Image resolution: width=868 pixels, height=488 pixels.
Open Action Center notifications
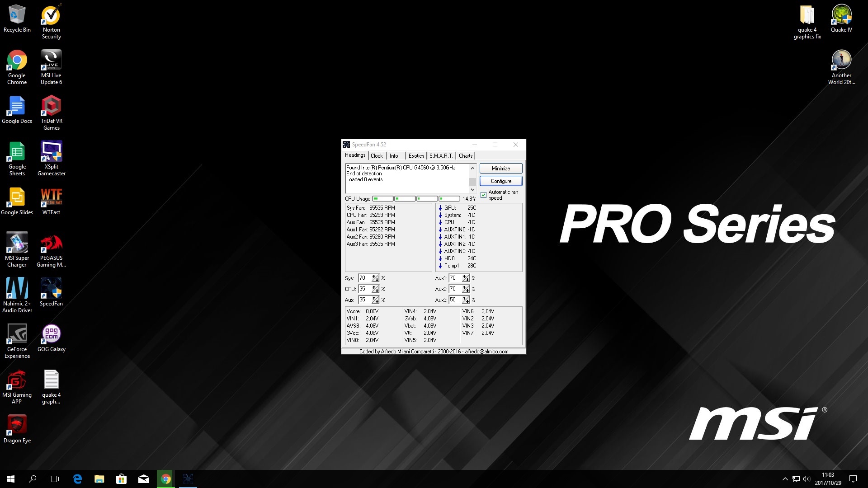click(853, 479)
